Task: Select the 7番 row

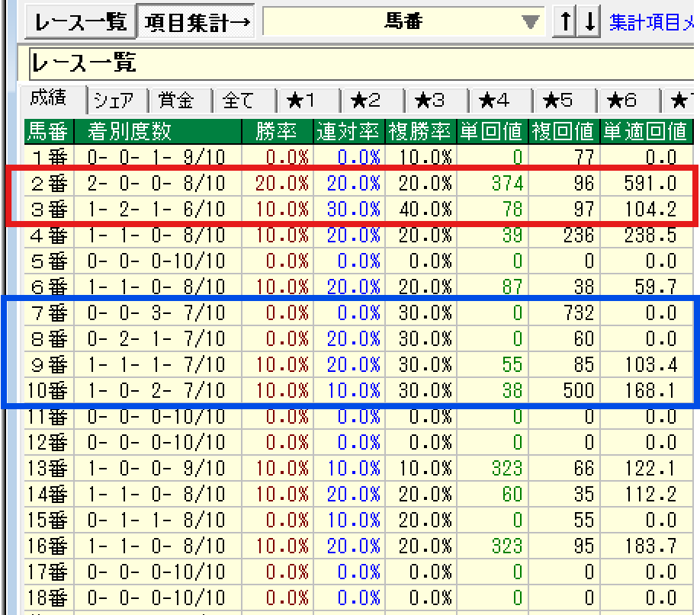Action: click(47, 313)
